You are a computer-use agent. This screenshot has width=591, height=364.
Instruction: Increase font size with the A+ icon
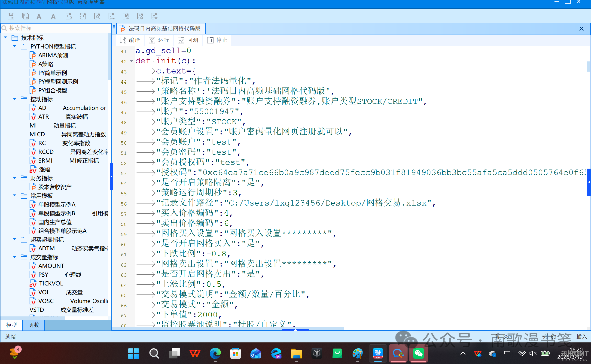tap(54, 16)
